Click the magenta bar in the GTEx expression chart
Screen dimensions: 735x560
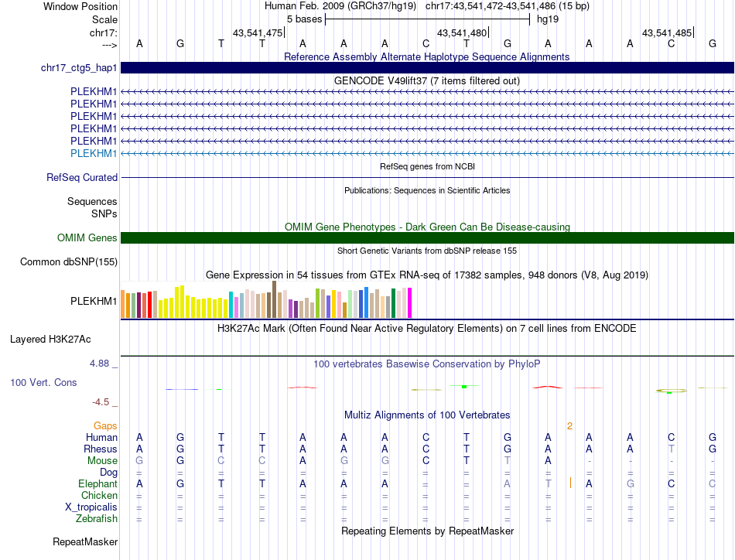point(410,302)
